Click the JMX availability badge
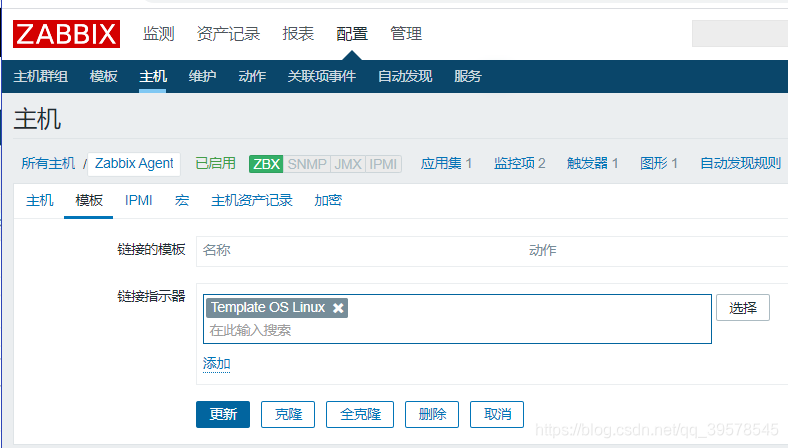The image size is (788, 448). (x=348, y=164)
